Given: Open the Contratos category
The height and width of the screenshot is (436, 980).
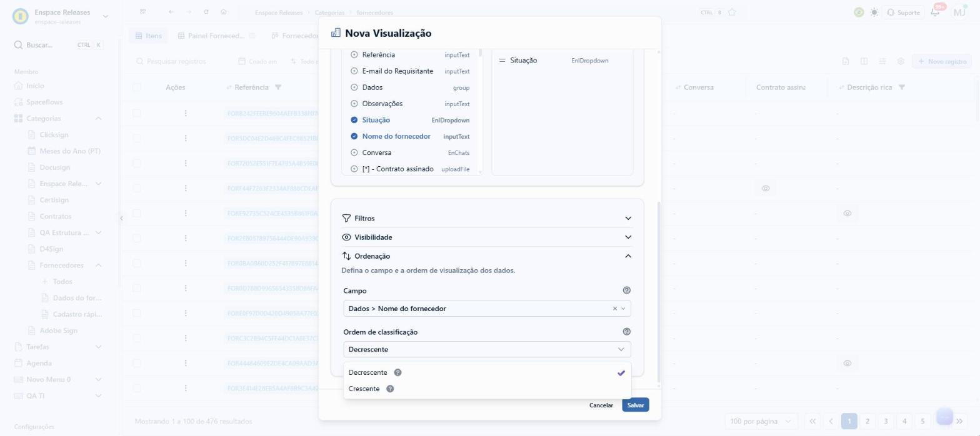Looking at the screenshot, I should pos(55,216).
